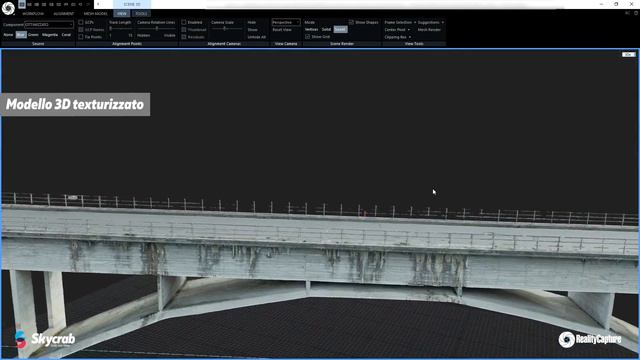This screenshot has height=360, width=640.
Task: Toggle Alignment Cameras Enabled checkbox
Action: pos(184,22)
